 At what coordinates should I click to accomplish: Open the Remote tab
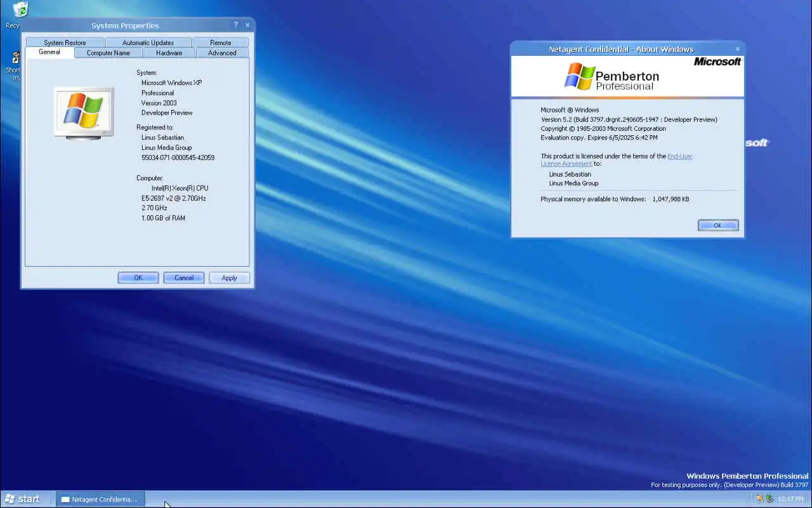[220, 43]
